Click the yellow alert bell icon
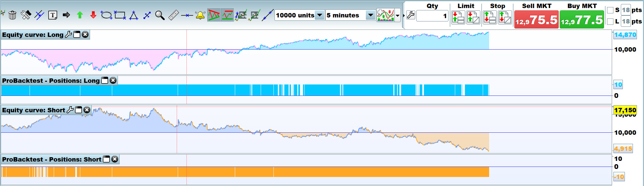Viewport: 644px width, 186px height. [x=200, y=15]
